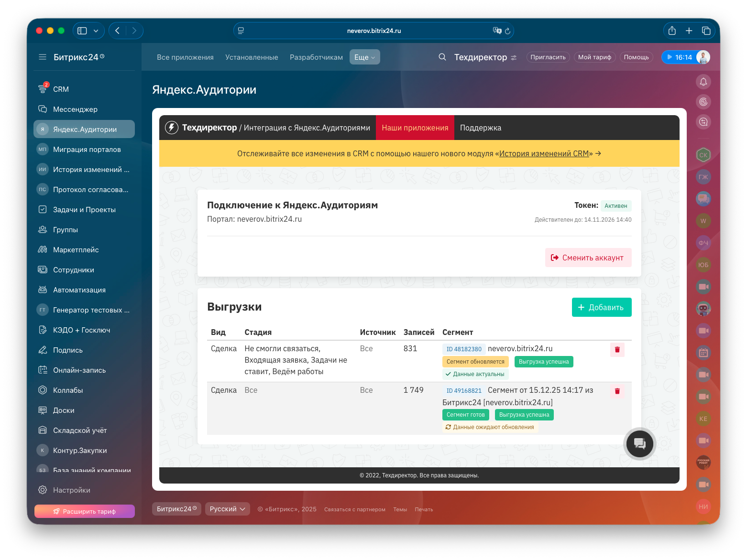Screen dimensions: 747x560
Task: Toggle the Safari sidebar
Action: [x=82, y=31]
